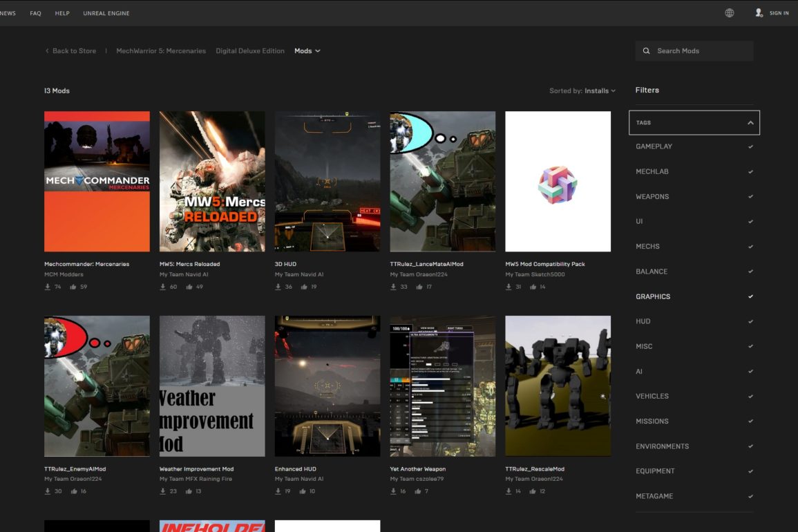Image resolution: width=798 pixels, height=532 pixels.
Task: Toggle the UI tag filter
Action: (694, 222)
